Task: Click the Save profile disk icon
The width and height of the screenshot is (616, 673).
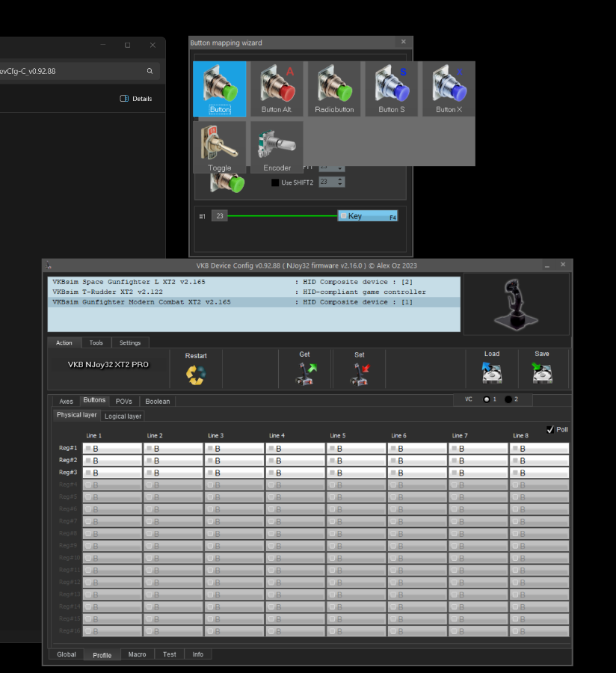Action: coord(542,372)
